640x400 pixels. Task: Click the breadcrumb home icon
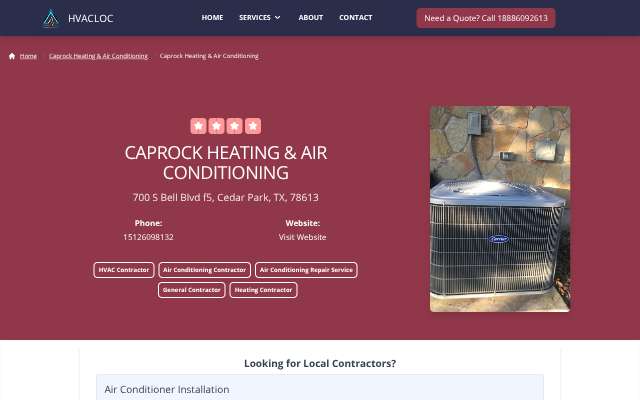tap(12, 56)
